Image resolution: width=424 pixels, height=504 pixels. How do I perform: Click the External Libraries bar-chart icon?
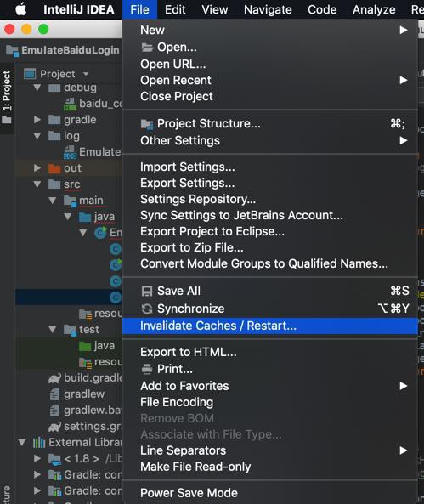(39, 443)
